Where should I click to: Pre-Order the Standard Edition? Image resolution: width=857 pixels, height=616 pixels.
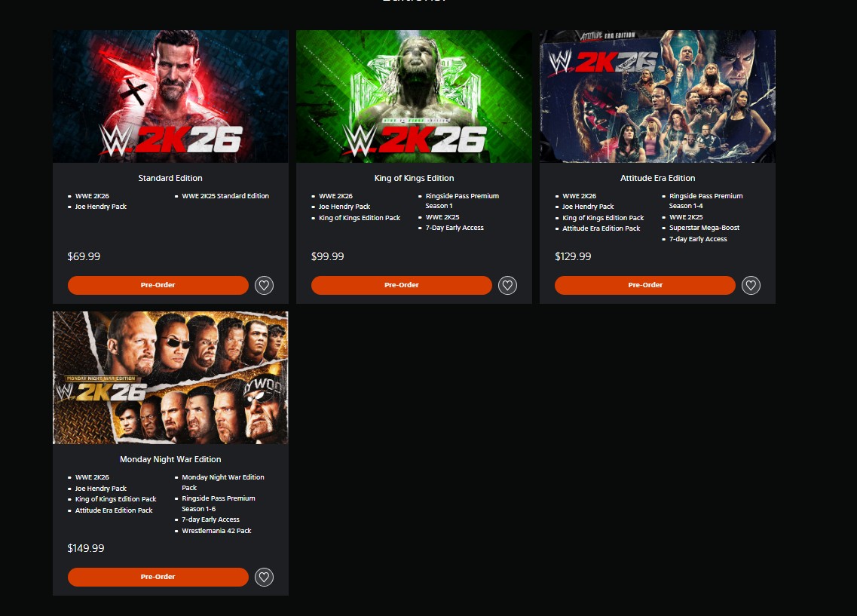(158, 285)
